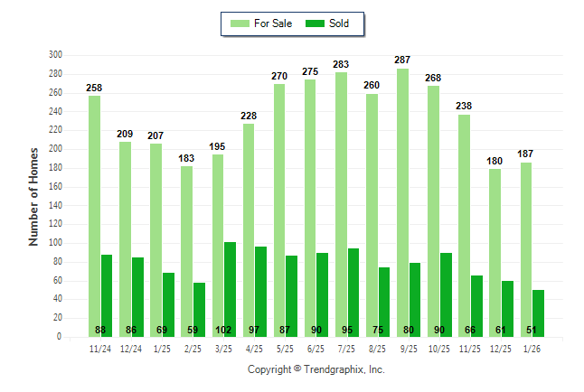The image size is (584, 392).
Task: Click the Trendgraphix copyright text
Action: 316,369
